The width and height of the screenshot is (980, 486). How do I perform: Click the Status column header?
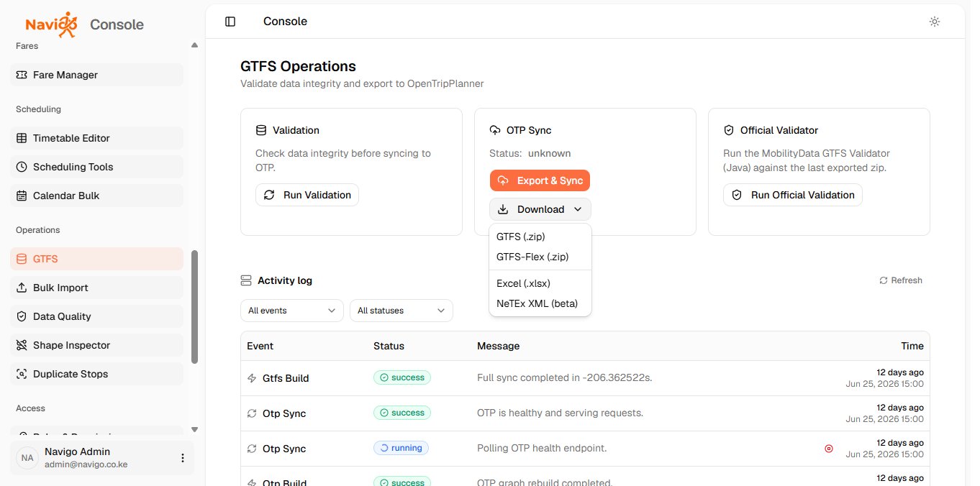[389, 346]
